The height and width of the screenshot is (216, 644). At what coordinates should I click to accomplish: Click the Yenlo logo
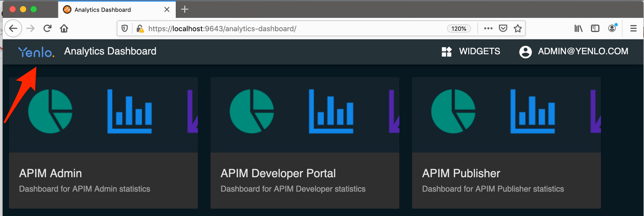tap(36, 52)
